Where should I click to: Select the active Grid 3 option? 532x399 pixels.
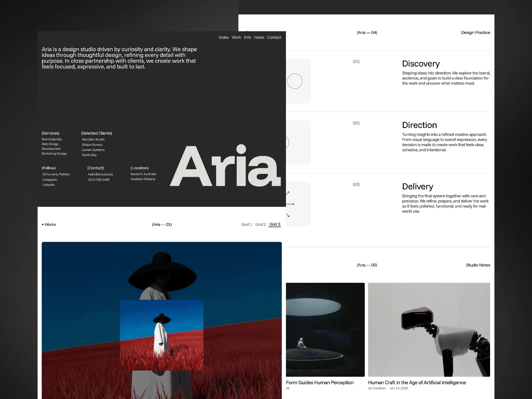(x=275, y=224)
